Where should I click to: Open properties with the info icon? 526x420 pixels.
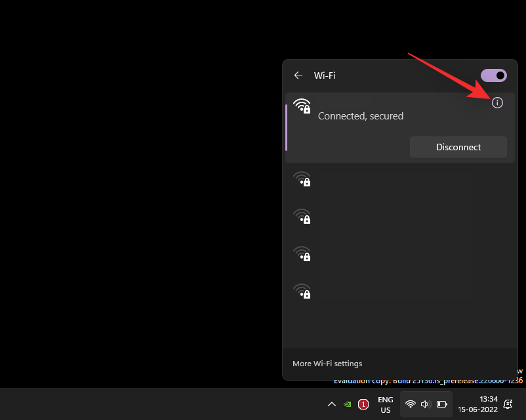[498, 103]
